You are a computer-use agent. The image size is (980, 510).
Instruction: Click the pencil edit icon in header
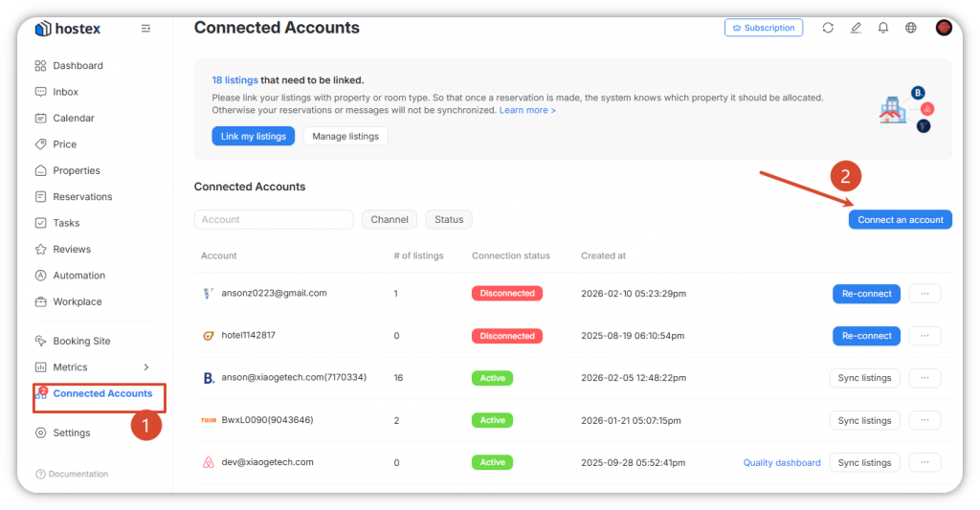tap(856, 28)
